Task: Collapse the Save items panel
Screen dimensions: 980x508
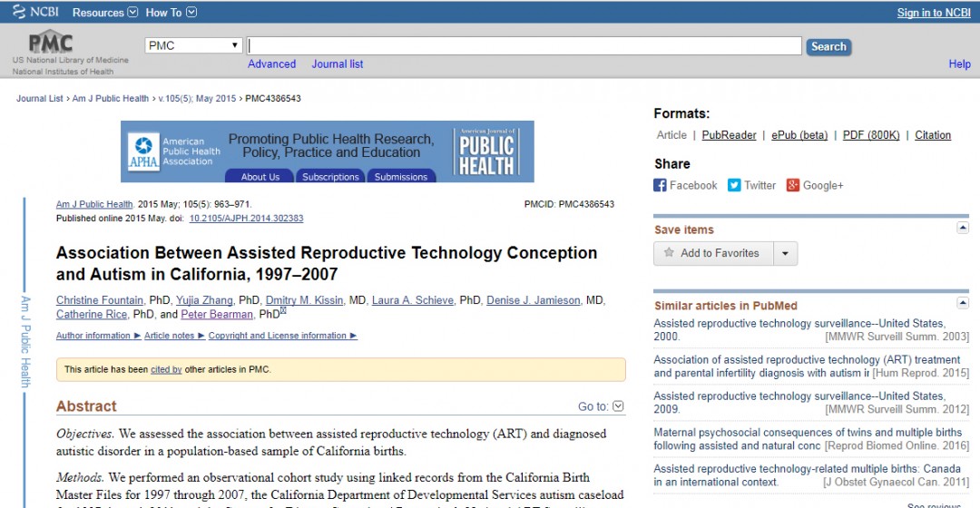Action: [x=963, y=229]
